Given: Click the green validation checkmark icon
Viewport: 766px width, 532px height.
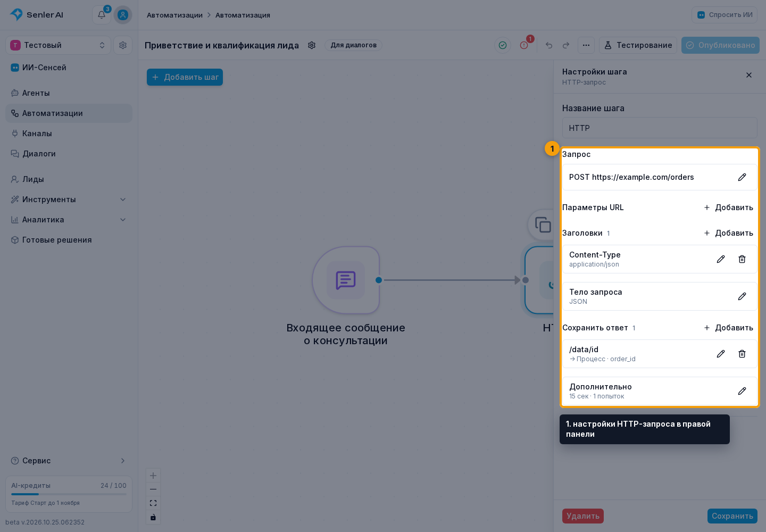Looking at the screenshot, I should coord(503,45).
